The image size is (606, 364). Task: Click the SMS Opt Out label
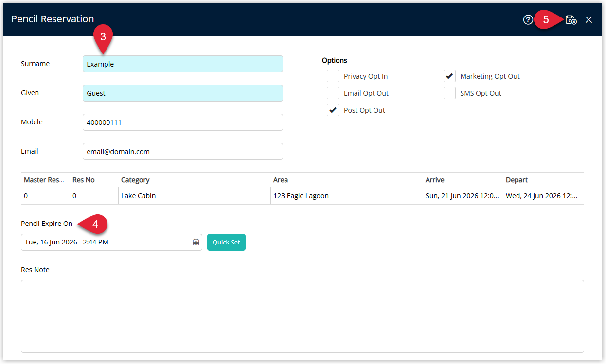(x=481, y=93)
